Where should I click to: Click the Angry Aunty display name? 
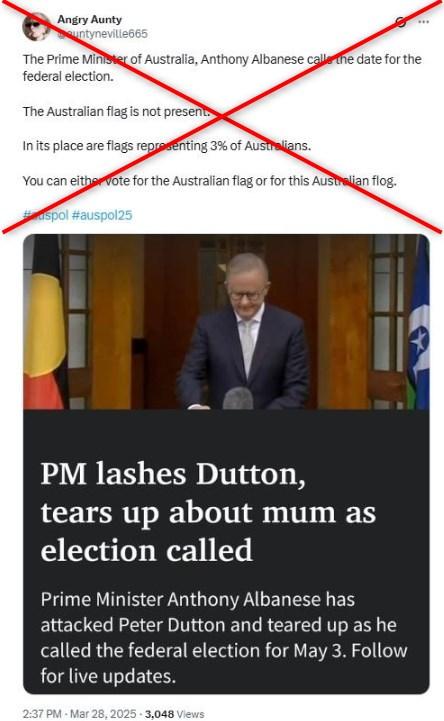(x=89, y=19)
